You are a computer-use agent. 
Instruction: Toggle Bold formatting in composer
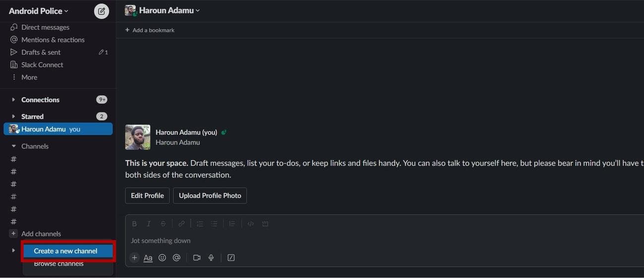tap(134, 223)
